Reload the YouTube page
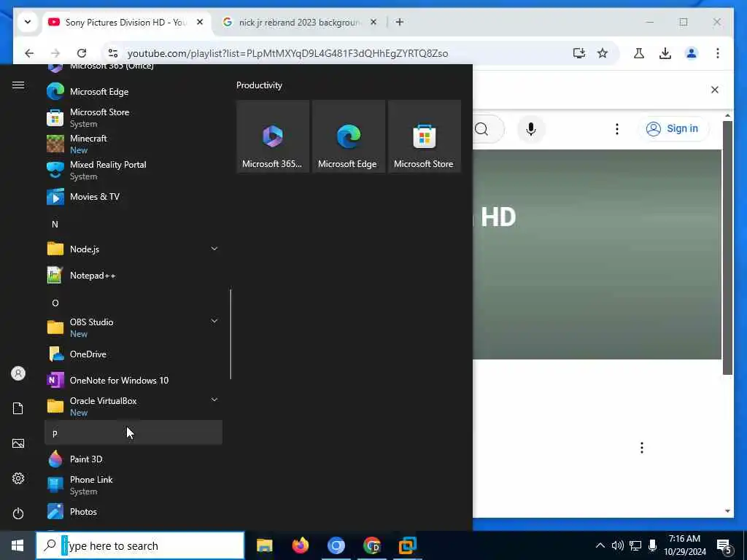Viewport: 747px width, 560px height. click(82, 53)
